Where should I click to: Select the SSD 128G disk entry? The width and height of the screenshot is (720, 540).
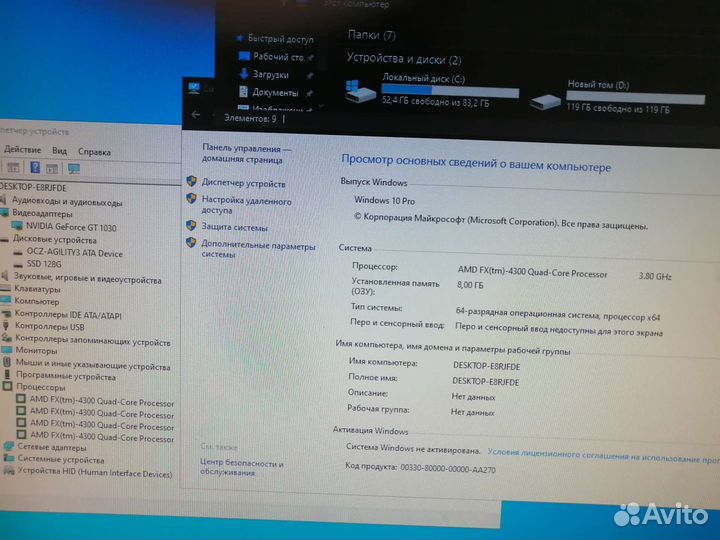pos(44,264)
